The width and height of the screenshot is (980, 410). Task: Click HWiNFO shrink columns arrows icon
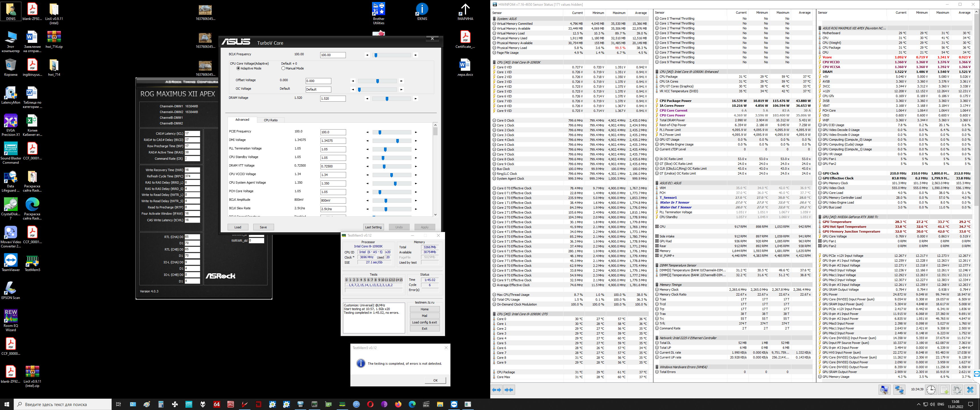pyautogui.click(x=509, y=390)
